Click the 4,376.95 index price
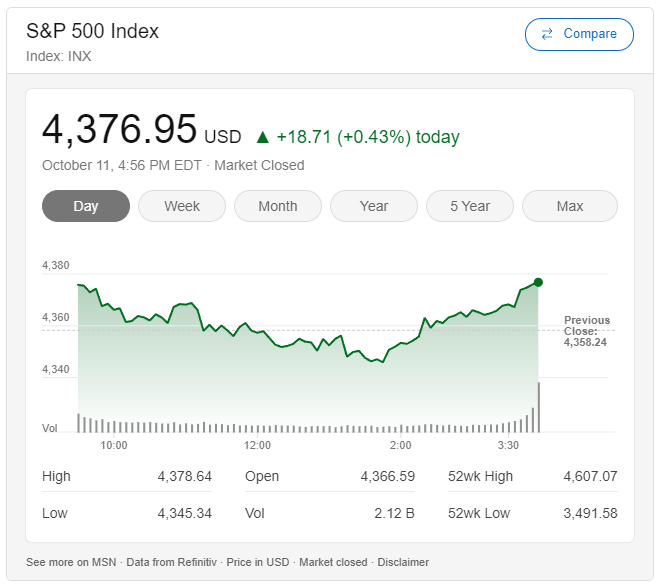Screen dimensions: 664x588 (x=119, y=130)
